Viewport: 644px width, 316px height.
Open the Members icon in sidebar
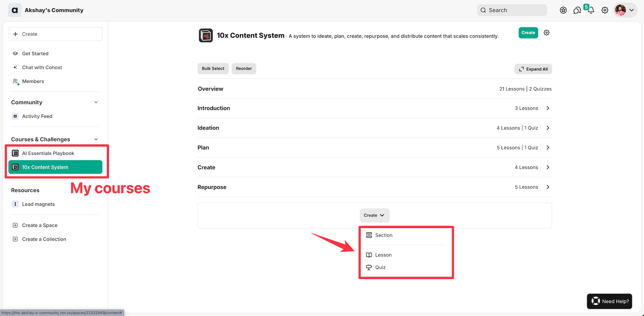point(15,81)
